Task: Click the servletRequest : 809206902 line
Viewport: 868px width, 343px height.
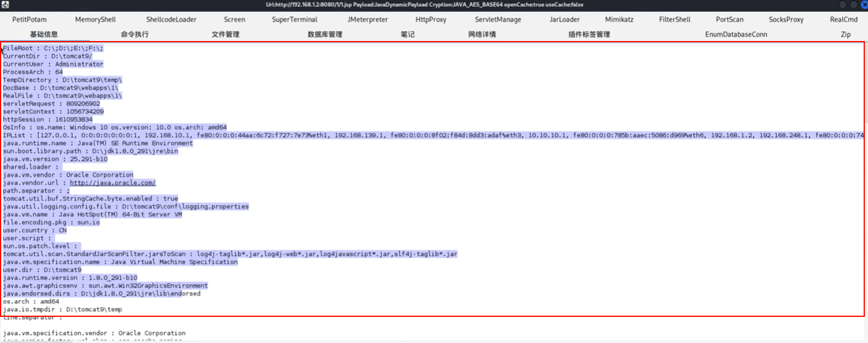Action: [51, 104]
